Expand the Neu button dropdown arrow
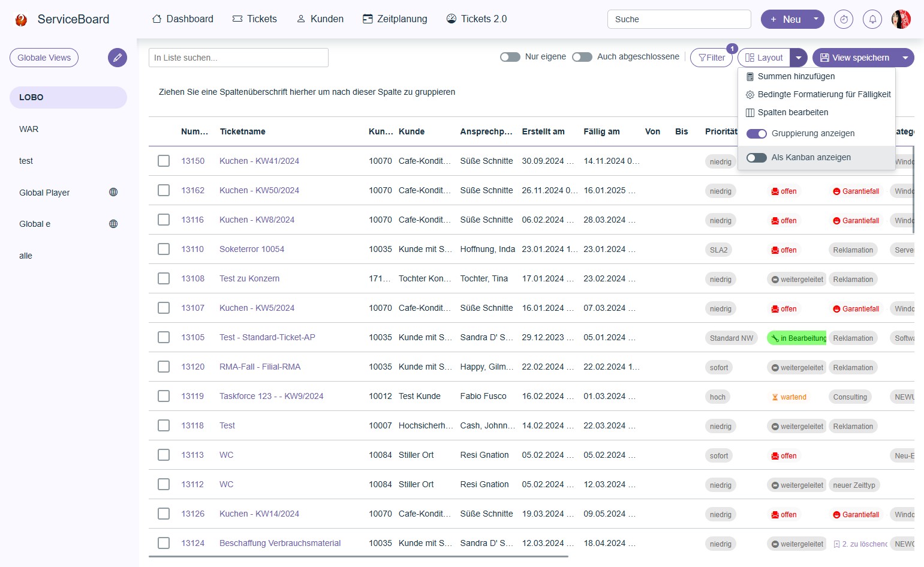Image resolution: width=924 pixels, height=567 pixels. click(815, 19)
